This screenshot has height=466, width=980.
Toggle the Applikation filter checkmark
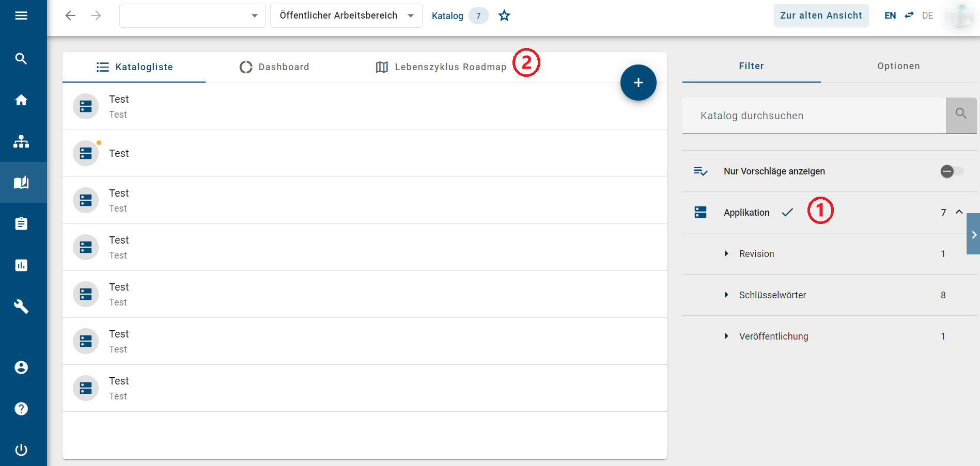point(787,213)
